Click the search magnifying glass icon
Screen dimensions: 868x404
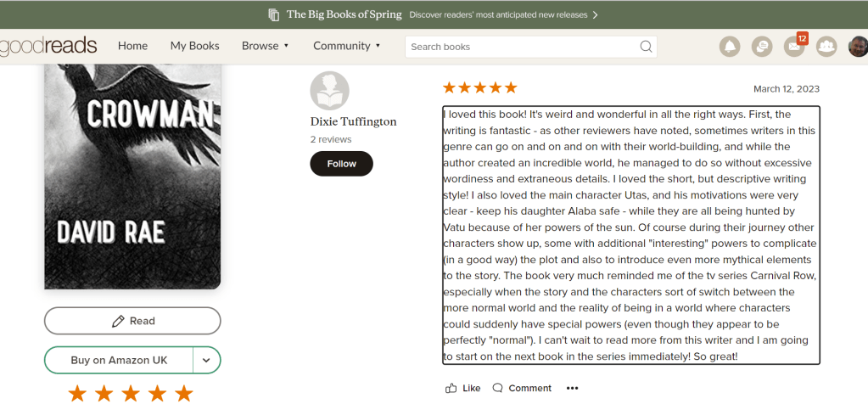646,47
